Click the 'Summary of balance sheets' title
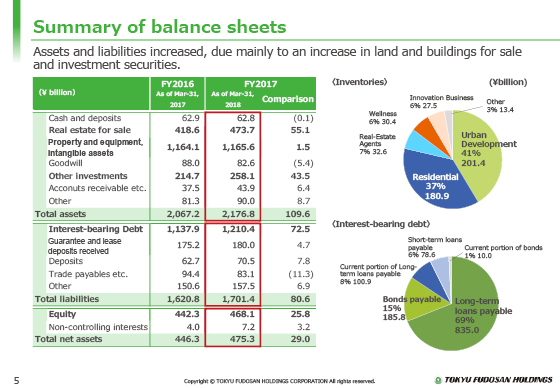Viewport: 560px width, 388px height. coord(160,27)
